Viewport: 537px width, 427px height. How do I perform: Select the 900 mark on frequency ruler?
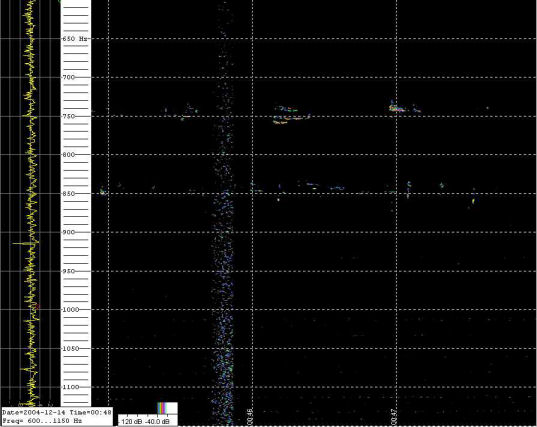point(68,232)
